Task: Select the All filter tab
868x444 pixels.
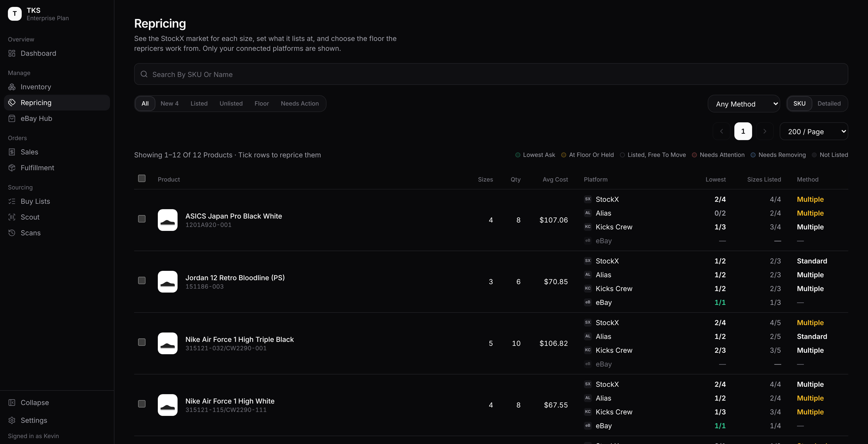Action: coord(145,104)
